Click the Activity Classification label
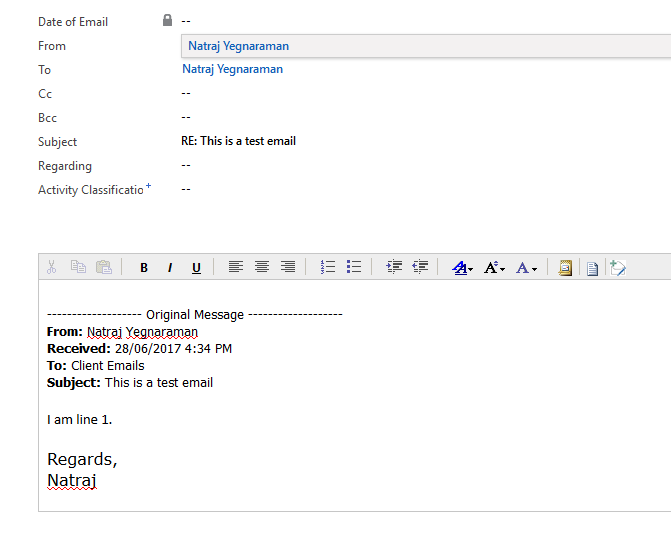Viewport: 671px width, 533px height. 91,190
